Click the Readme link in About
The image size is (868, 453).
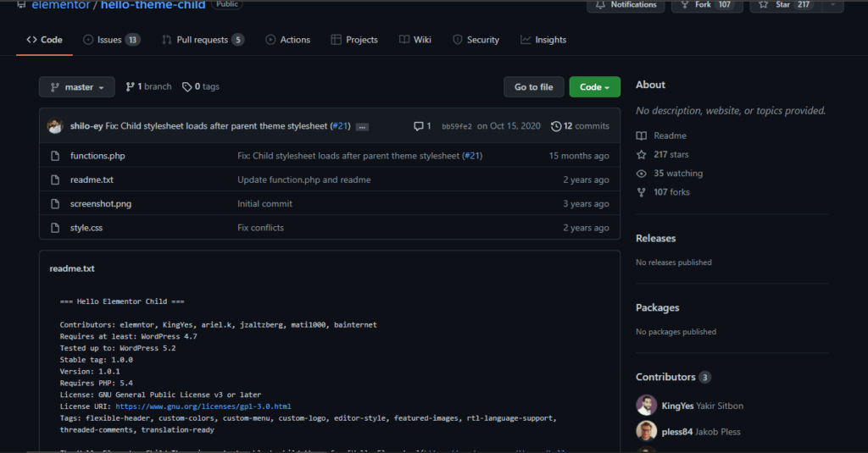point(670,135)
